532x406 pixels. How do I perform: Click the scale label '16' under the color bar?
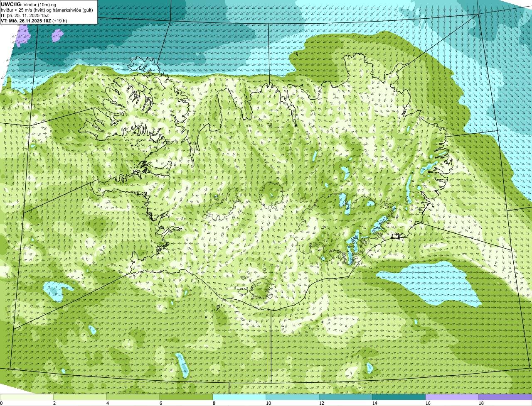[x=428, y=403]
